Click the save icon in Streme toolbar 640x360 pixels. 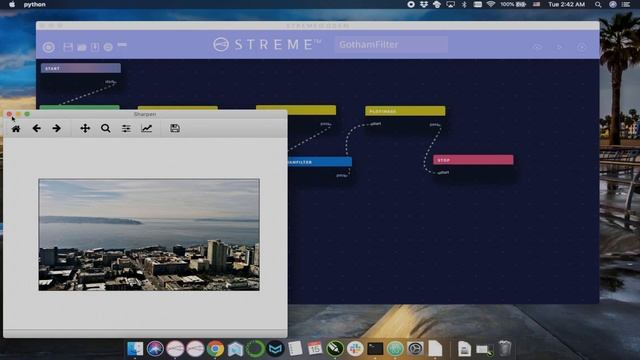(x=68, y=47)
